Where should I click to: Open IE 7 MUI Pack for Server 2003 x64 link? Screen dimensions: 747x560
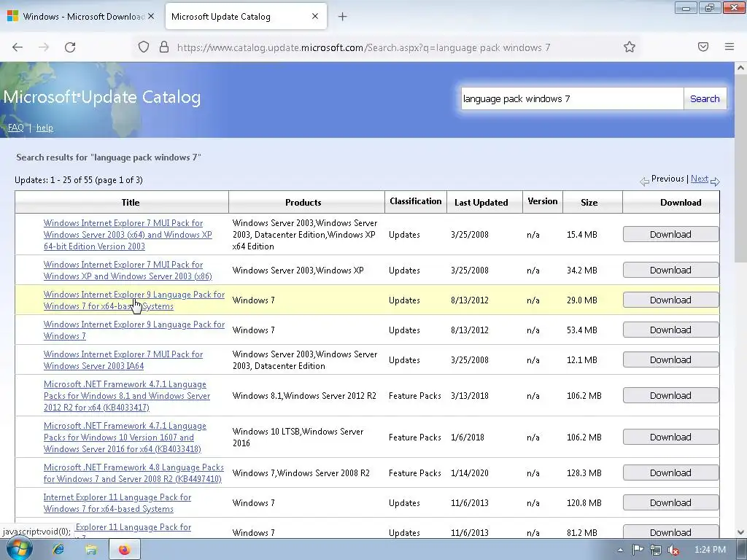(x=128, y=235)
